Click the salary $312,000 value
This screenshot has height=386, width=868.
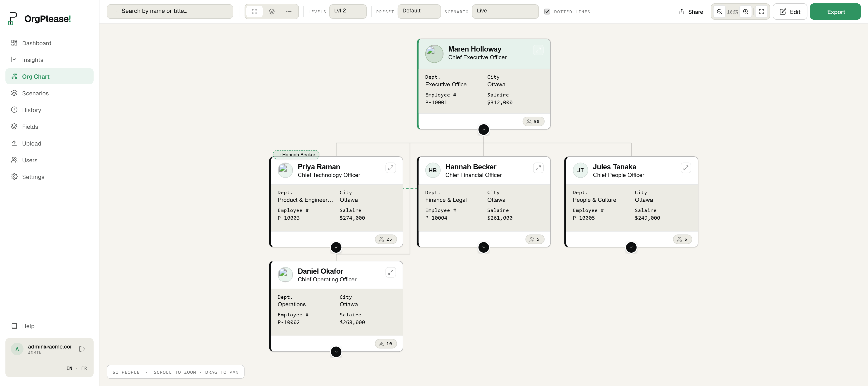click(500, 102)
